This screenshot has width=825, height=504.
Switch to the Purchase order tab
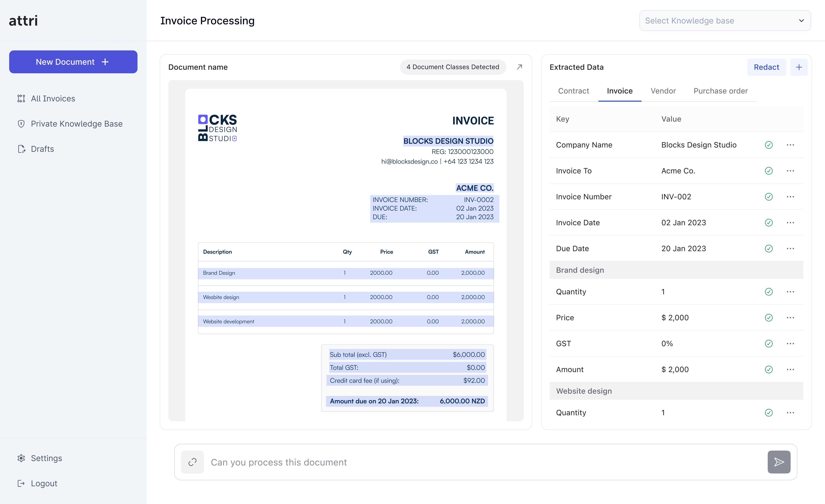coord(721,91)
